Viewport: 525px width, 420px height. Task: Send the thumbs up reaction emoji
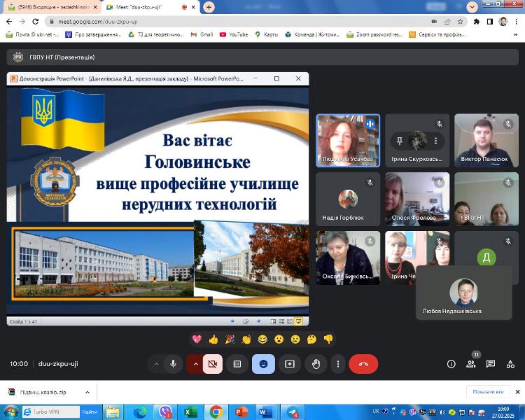(x=213, y=339)
